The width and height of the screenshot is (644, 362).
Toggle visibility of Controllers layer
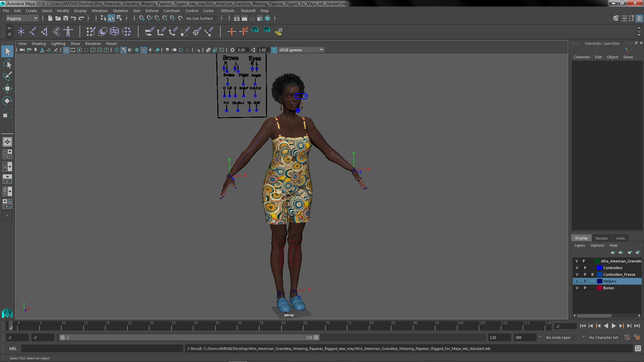click(x=577, y=268)
